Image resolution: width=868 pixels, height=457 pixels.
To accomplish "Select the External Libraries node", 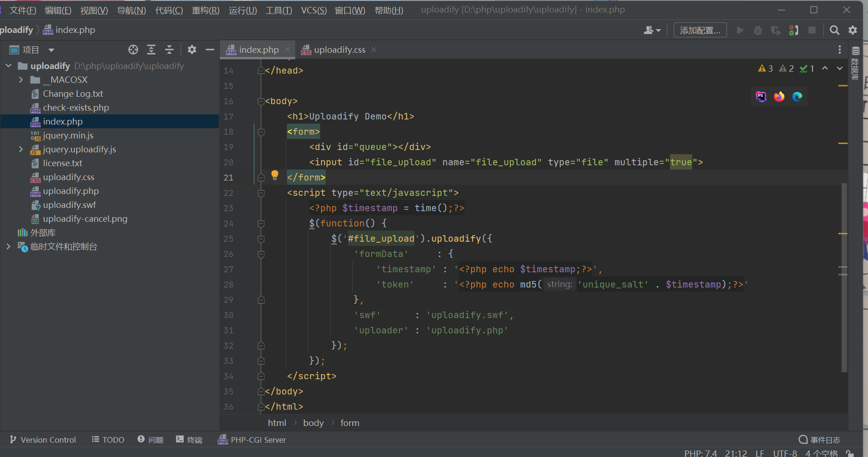I will click(x=37, y=232).
